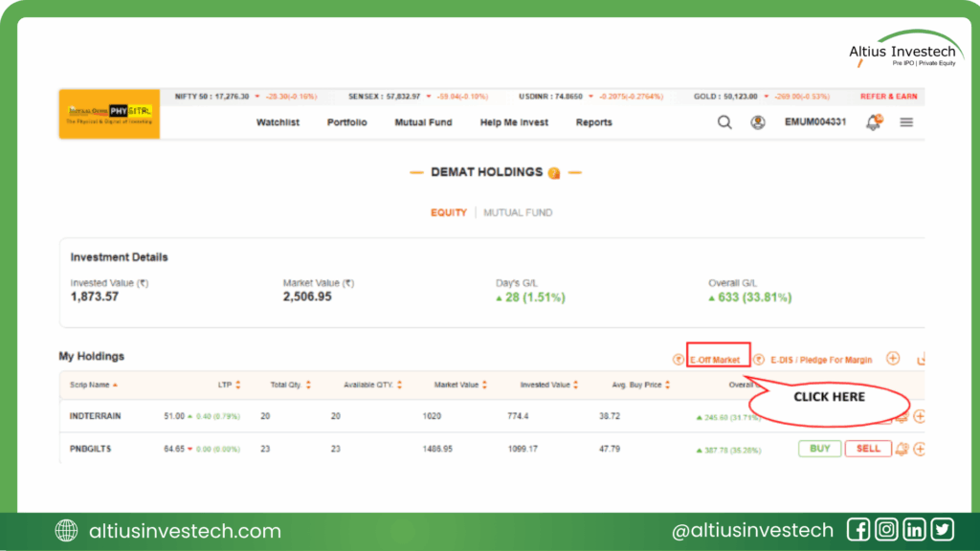
Task: Open the Portfolio menu item
Action: 346,122
